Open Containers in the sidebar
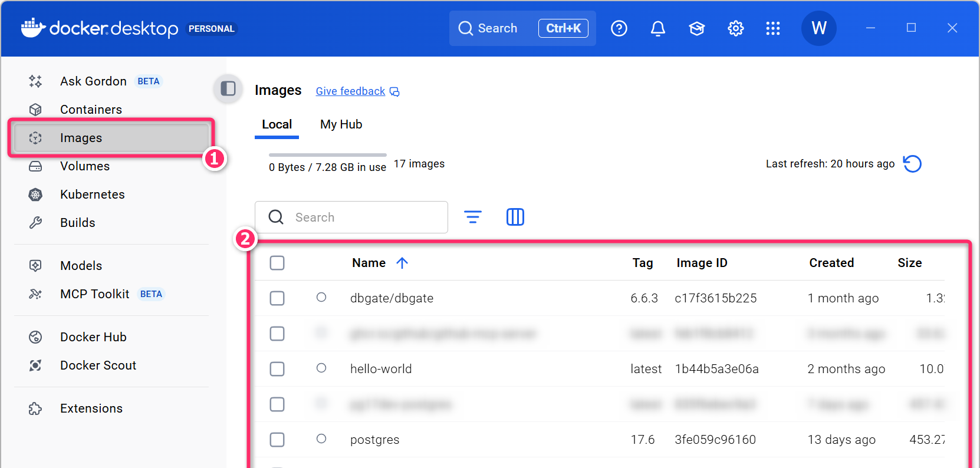 (91, 110)
